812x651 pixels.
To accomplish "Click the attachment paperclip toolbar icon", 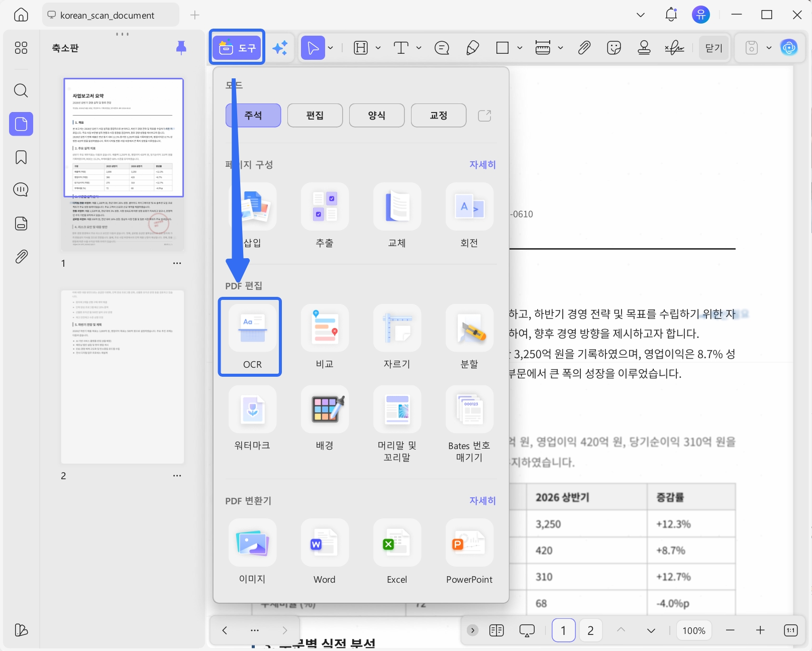I will [584, 48].
